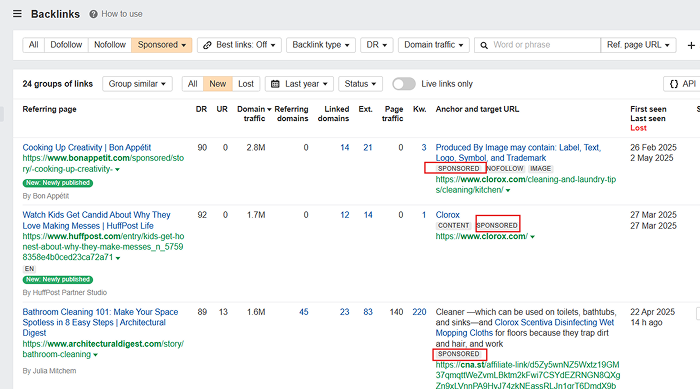Click the CONTENT tag badge
700x389 pixels.
pyautogui.click(x=453, y=226)
